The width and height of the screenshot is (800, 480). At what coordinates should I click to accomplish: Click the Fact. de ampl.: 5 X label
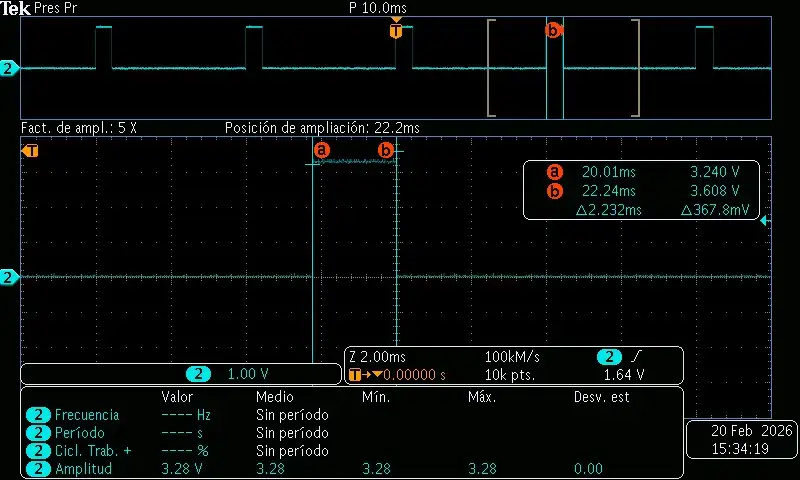79,128
